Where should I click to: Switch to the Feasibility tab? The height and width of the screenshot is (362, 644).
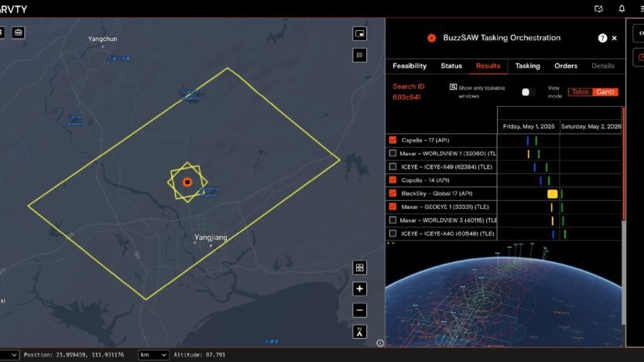409,66
